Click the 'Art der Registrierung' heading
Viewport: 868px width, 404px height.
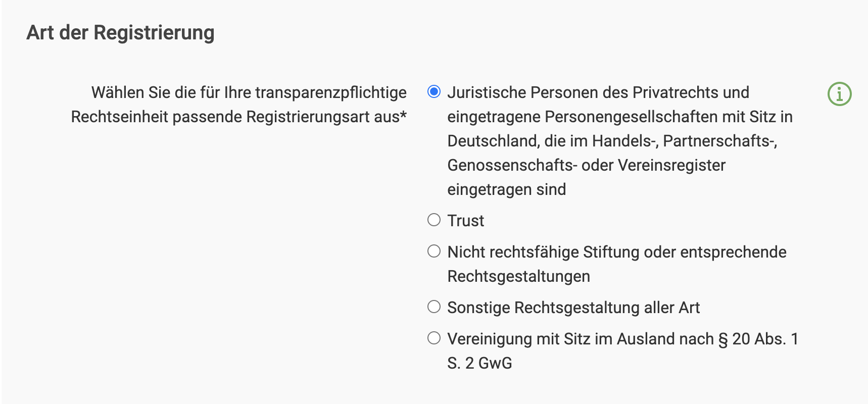click(x=120, y=32)
